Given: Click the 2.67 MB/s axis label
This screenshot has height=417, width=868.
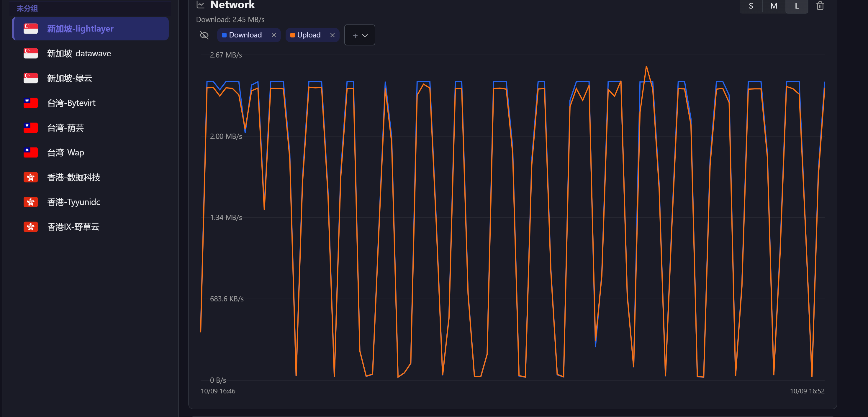Looking at the screenshot, I should coord(226,55).
